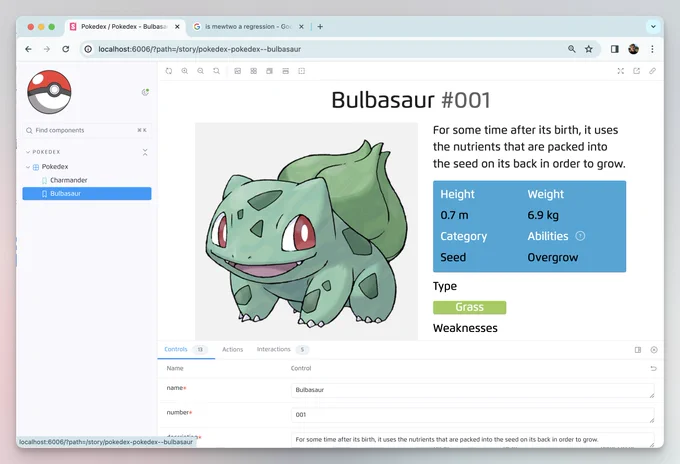The width and height of the screenshot is (680, 464).
Task: Click the Bulbasaur illustration image
Action: point(306,232)
